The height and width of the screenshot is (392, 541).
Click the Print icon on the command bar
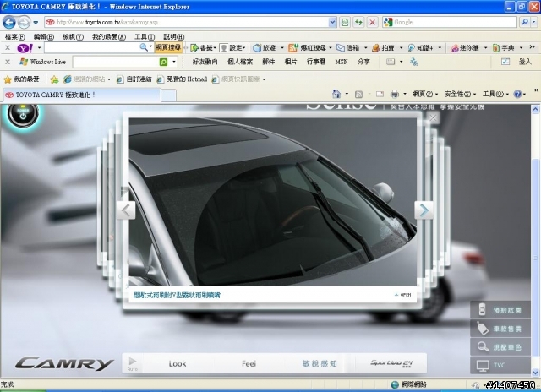(x=395, y=94)
